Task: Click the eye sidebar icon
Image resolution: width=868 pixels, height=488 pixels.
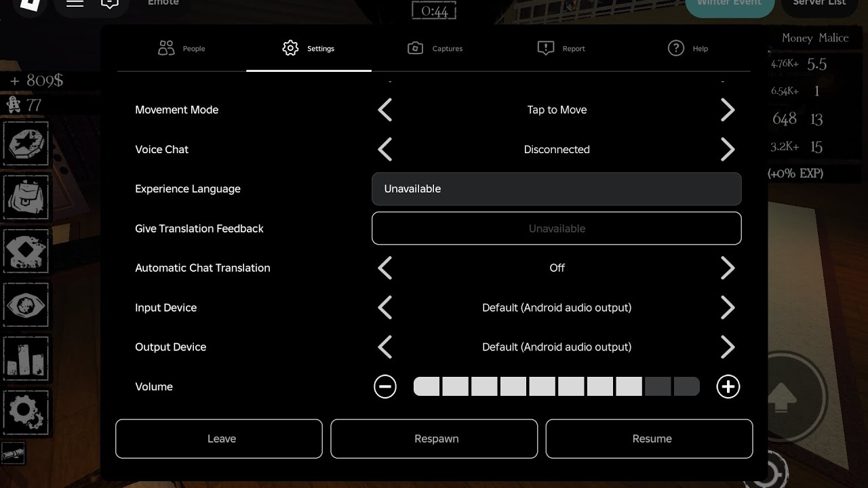Action: (26, 304)
